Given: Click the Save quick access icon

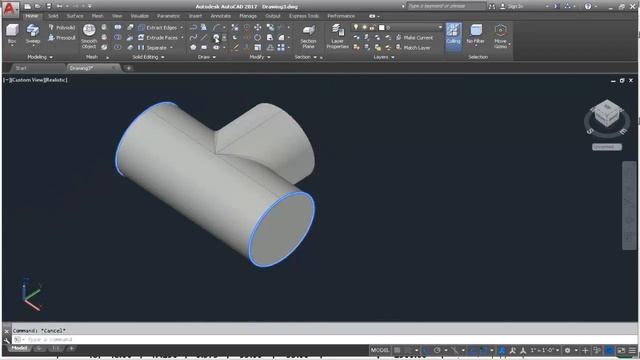Looking at the screenshot, I should [49, 7].
